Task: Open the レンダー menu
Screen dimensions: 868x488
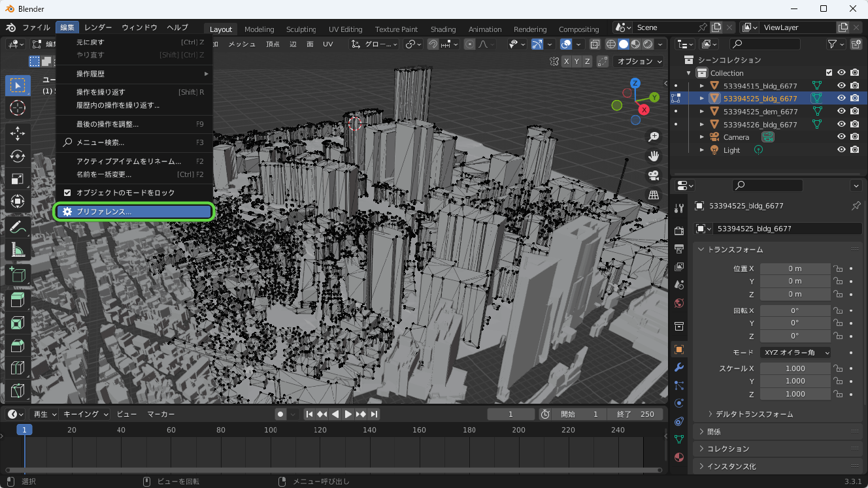Action: pyautogui.click(x=97, y=27)
